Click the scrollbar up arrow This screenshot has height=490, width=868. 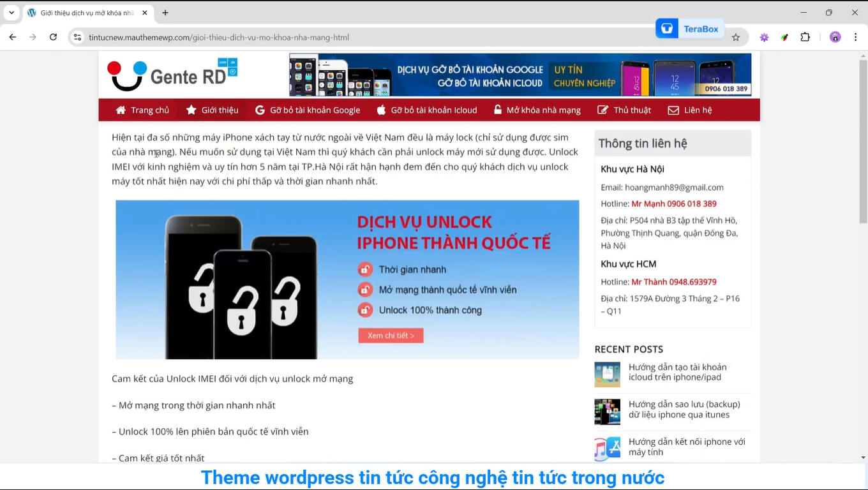pos(863,56)
